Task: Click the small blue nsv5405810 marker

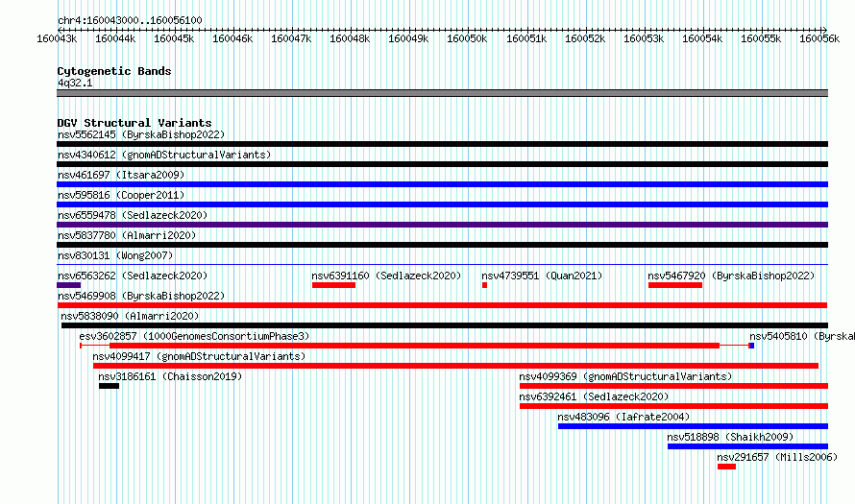Action: (x=752, y=346)
